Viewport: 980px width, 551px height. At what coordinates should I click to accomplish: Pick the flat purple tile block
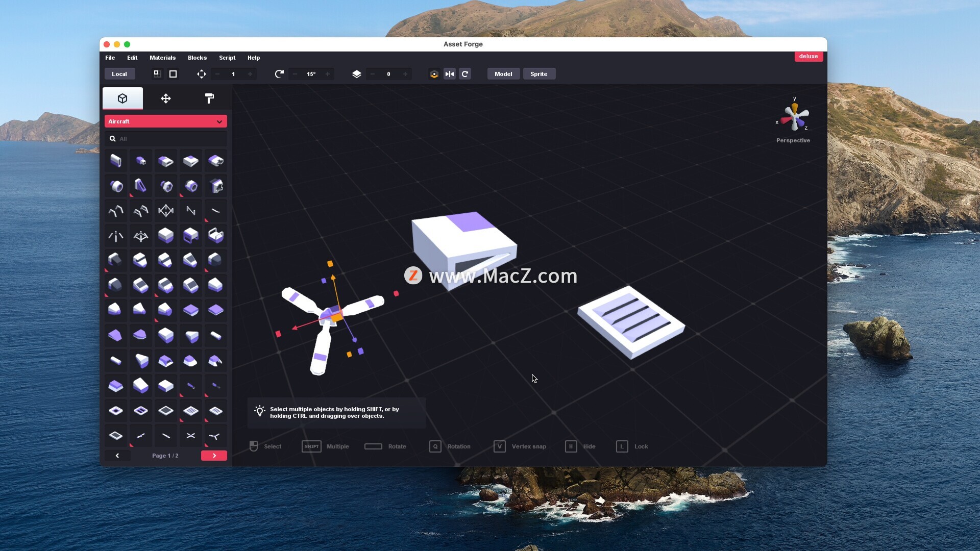click(215, 310)
